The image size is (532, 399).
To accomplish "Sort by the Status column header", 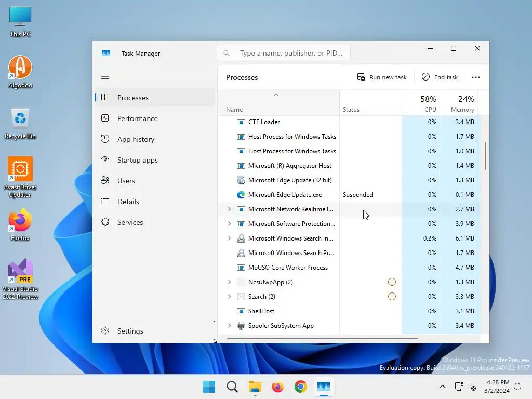I will (370, 103).
